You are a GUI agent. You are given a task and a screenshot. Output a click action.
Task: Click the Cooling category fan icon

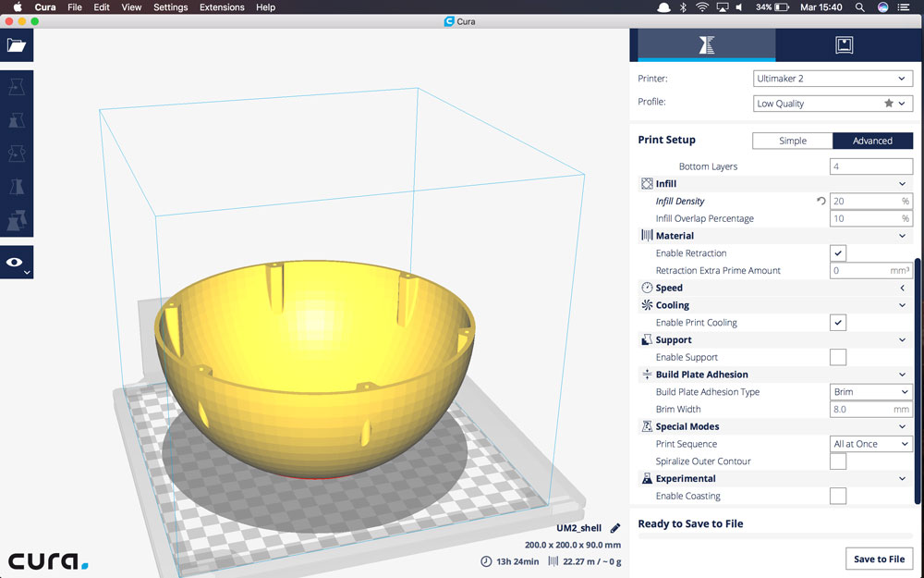pos(647,305)
